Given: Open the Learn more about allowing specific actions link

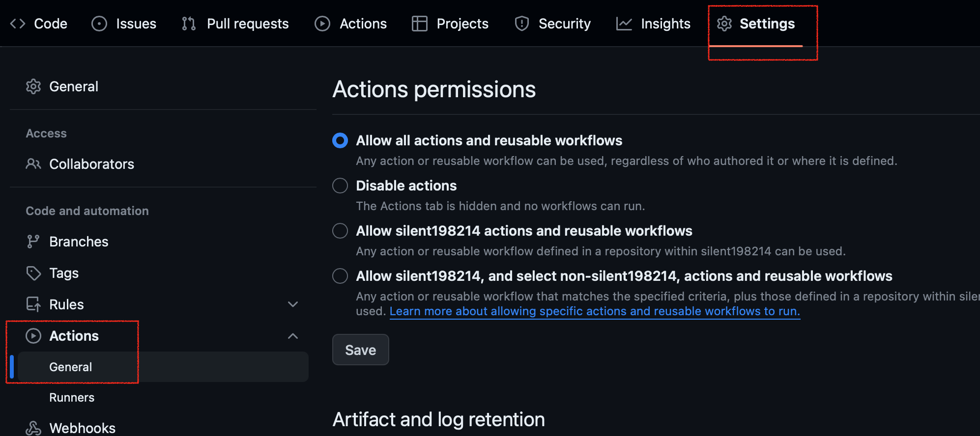Looking at the screenshot, I should 595,311.
